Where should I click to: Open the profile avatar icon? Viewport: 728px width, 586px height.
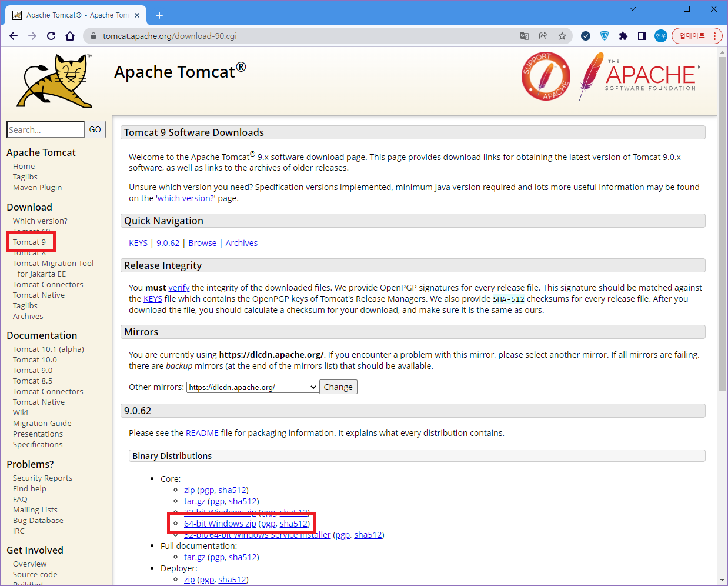[x=661, y=36]
